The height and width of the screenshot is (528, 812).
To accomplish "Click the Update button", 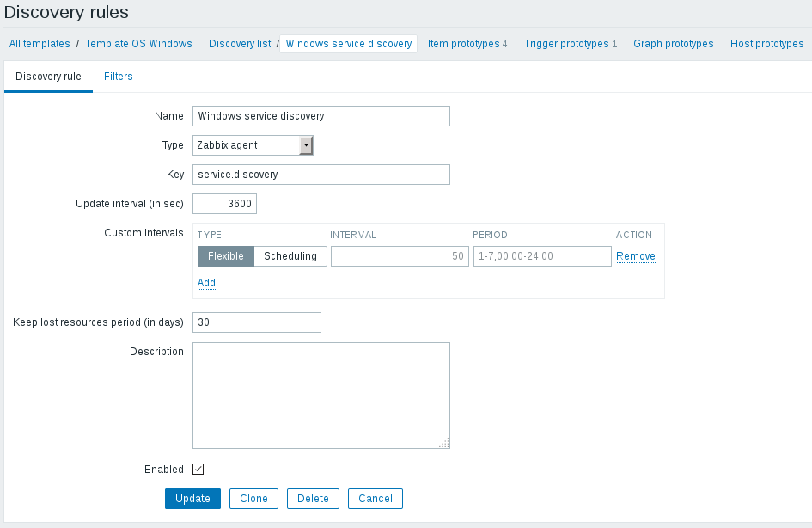I will (x=192, y=498).
